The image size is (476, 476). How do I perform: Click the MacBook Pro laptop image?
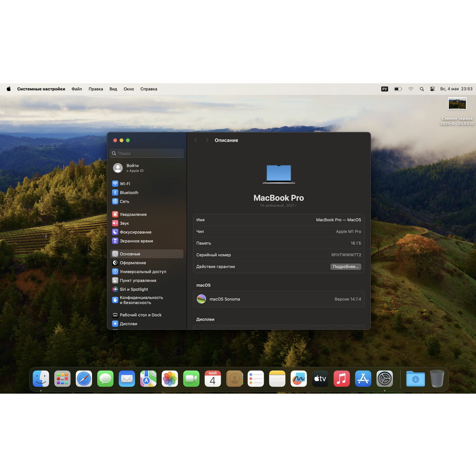click(x=278, y=174)
